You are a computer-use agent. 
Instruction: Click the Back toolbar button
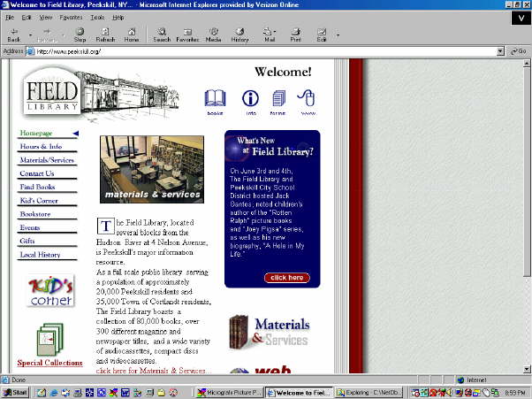14,35
